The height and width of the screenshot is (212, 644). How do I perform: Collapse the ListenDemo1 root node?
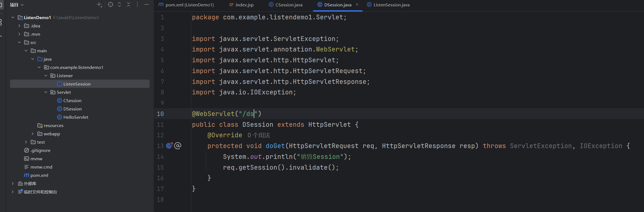(x=13, y=17)
